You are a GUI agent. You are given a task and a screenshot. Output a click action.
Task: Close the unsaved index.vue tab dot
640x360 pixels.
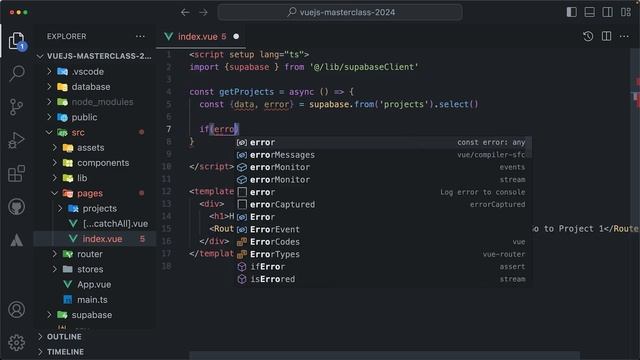[236, 36]
